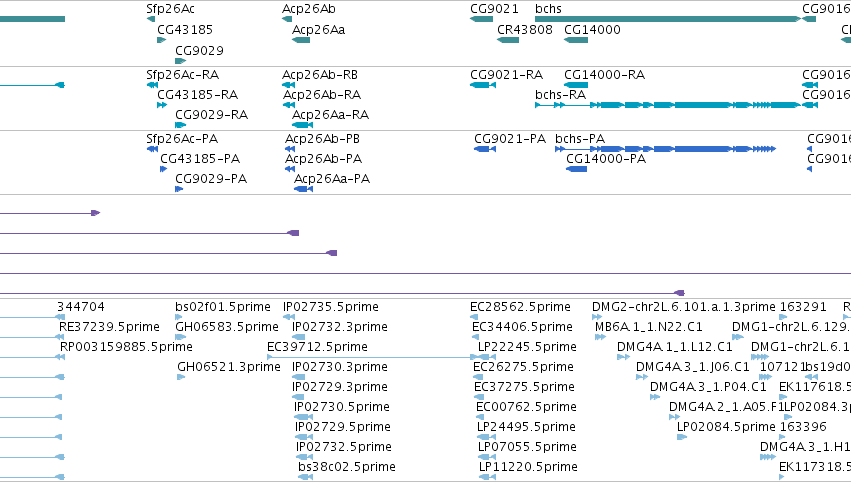Click the CG9021 gene label
851x482 pixels.
click(494, 9)
